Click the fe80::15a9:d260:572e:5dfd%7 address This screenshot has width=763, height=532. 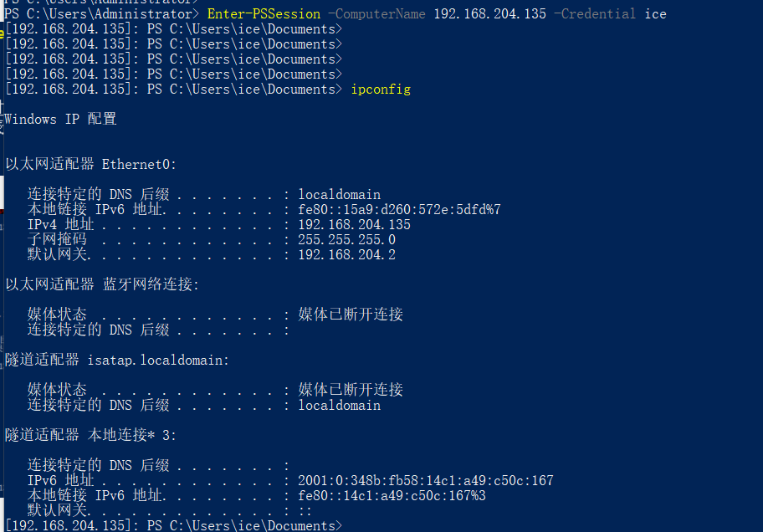tap(399, 210)
